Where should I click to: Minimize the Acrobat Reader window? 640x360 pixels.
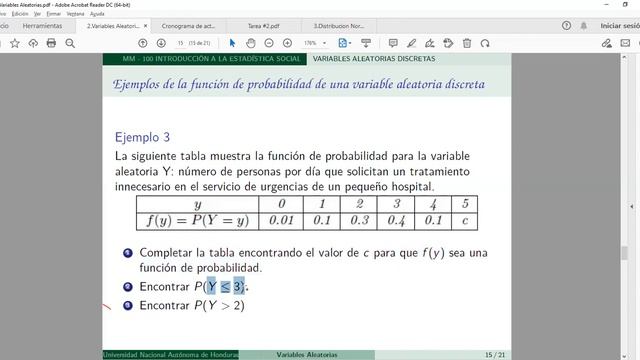pos(607,4)
